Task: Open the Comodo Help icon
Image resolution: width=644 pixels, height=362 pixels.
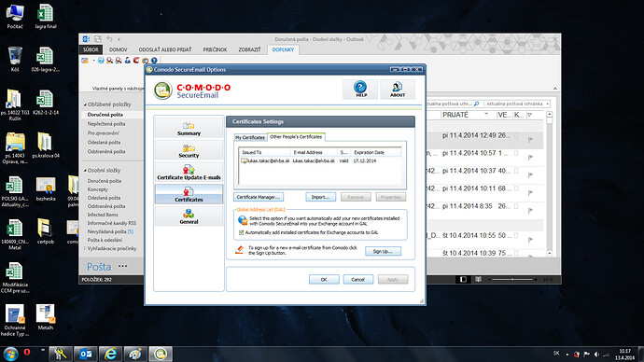Action: point(360,89)
